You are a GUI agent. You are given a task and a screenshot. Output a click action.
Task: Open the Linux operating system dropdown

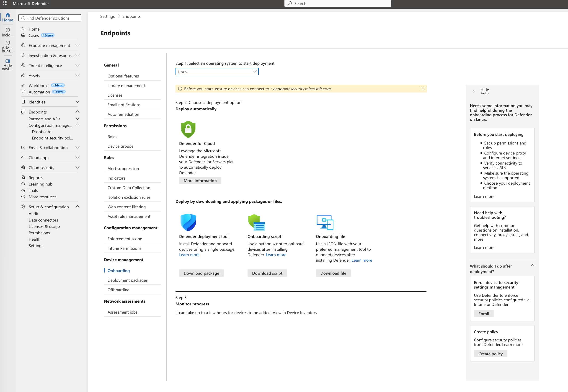point(217,72)
